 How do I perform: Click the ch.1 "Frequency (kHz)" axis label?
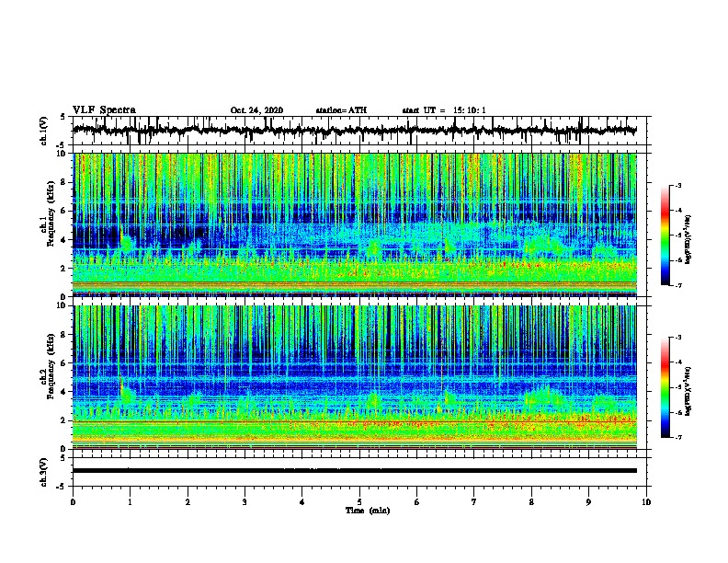pos(51,213)
